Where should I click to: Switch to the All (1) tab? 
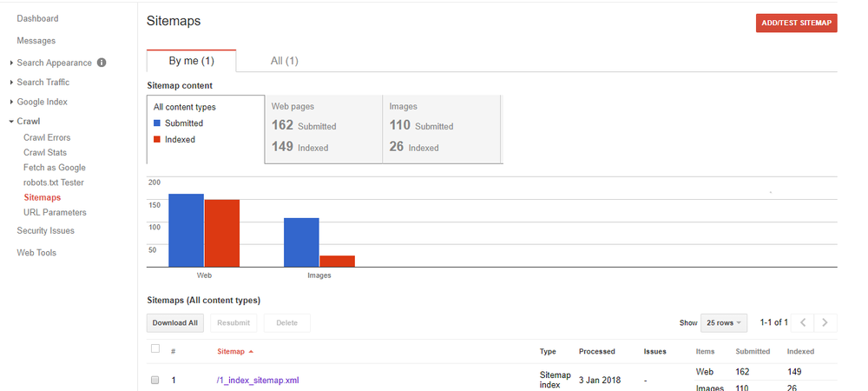(285, 61)
